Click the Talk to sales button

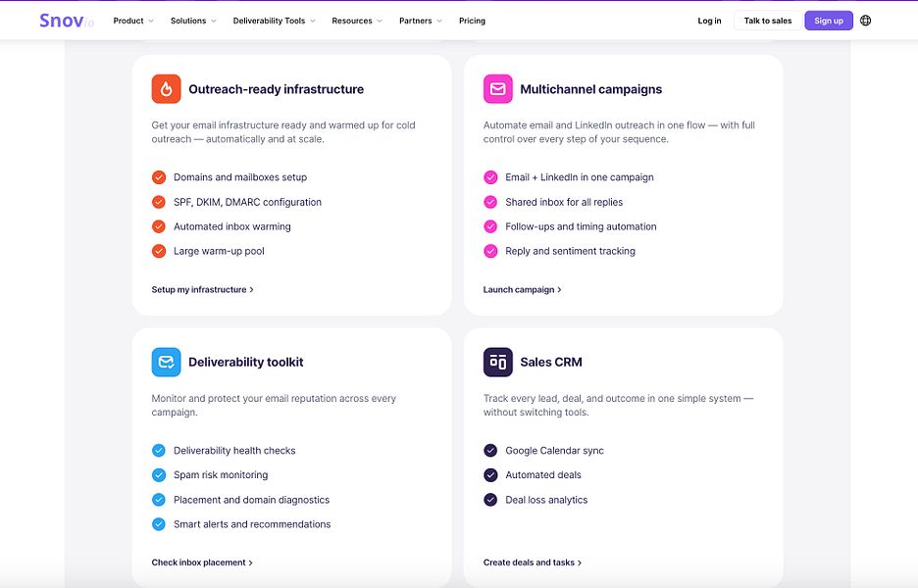(x=768, y=21)
